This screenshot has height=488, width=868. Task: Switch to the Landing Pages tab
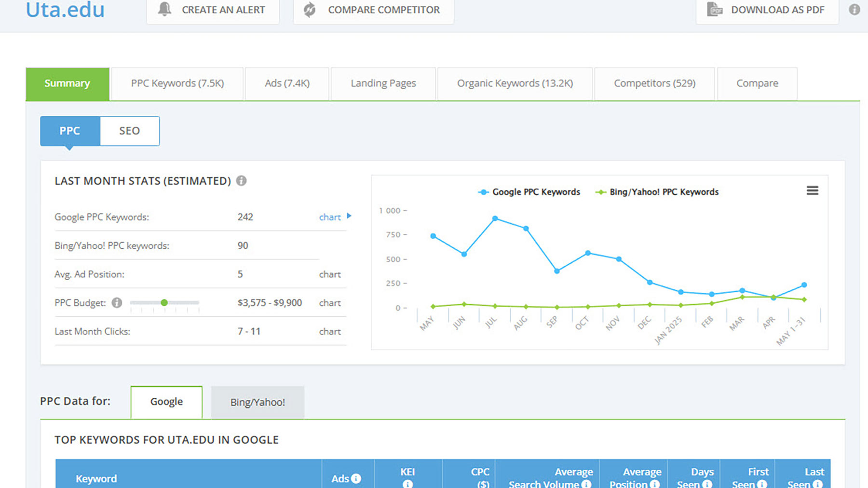(x=383, y=84)
